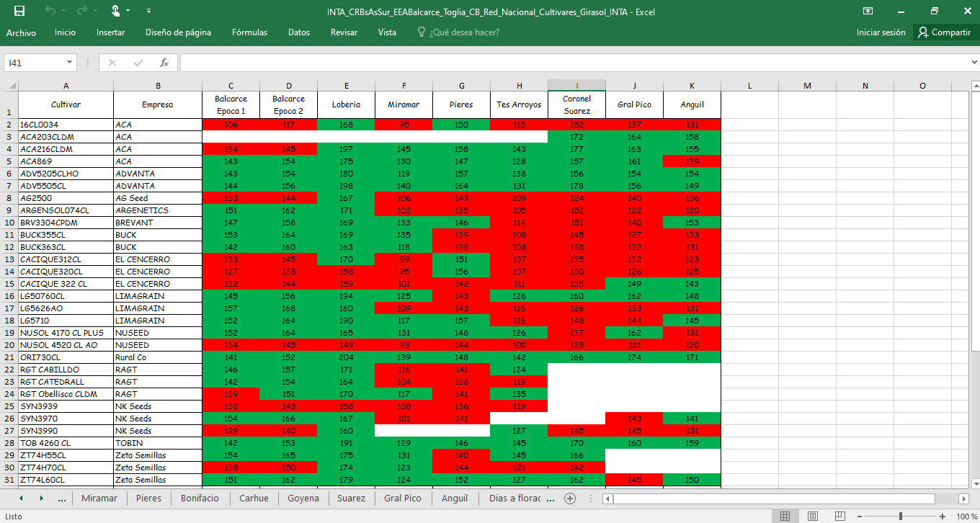Click the Name Box showing I41
Image resolution: width=980 pixels, height=523 pixels.
[x=34, y=63]
